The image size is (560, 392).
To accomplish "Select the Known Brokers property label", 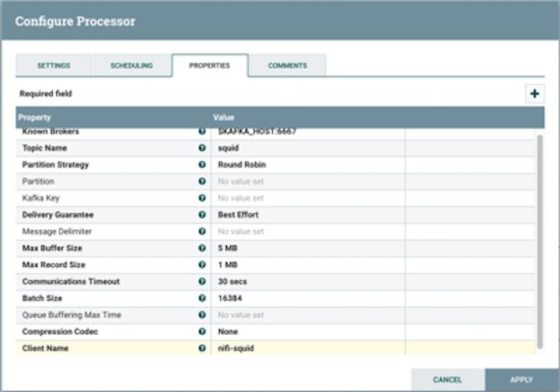I will pyautogui.click(x=50, y=132).
